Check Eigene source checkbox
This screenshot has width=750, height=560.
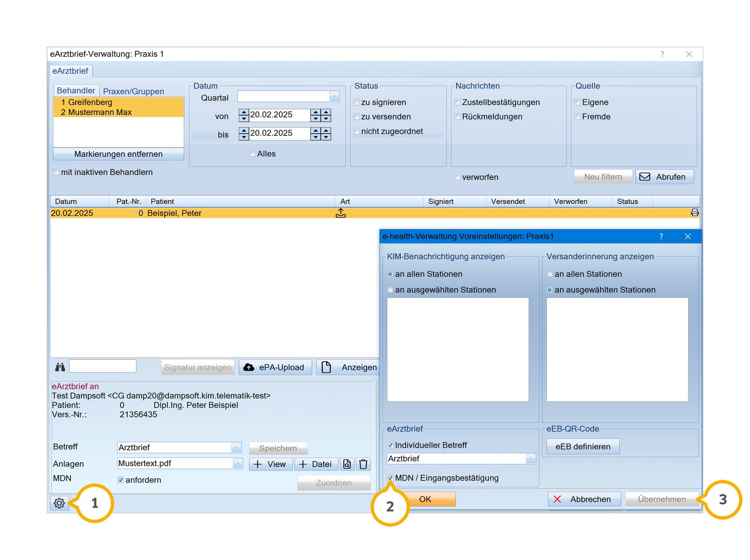578,103
